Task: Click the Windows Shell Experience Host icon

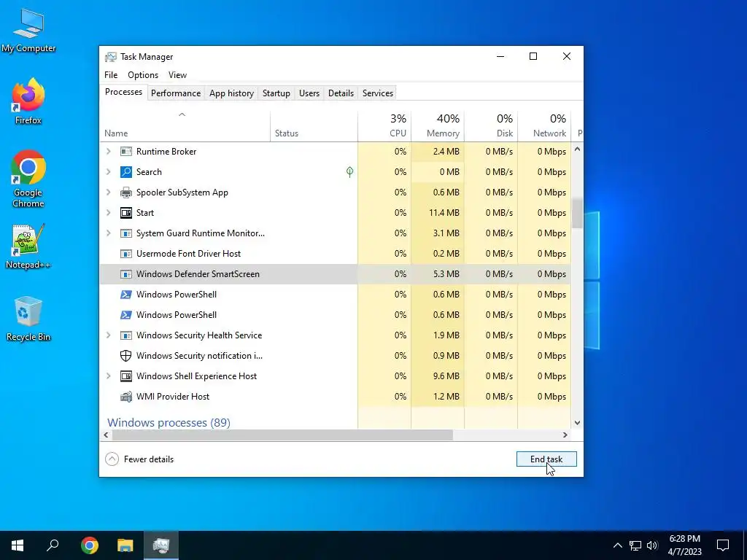Action: pyautogui.click(x=125, y=376)
